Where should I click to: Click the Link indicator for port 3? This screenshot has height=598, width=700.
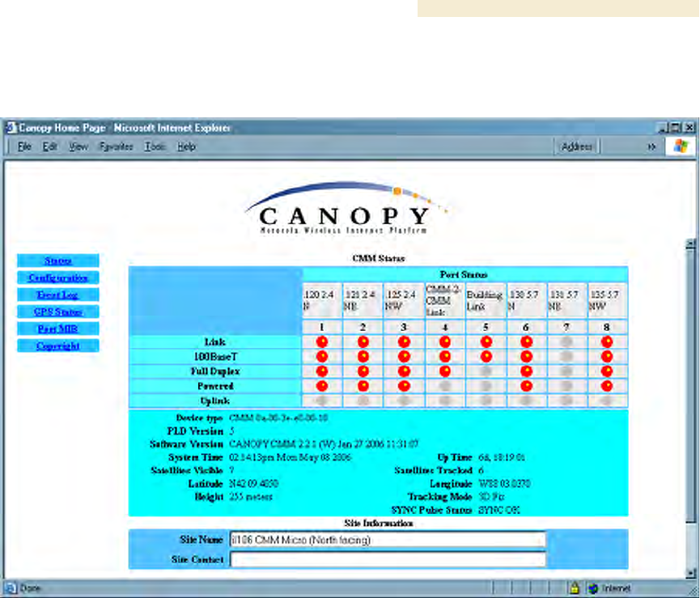coord(404,341)
